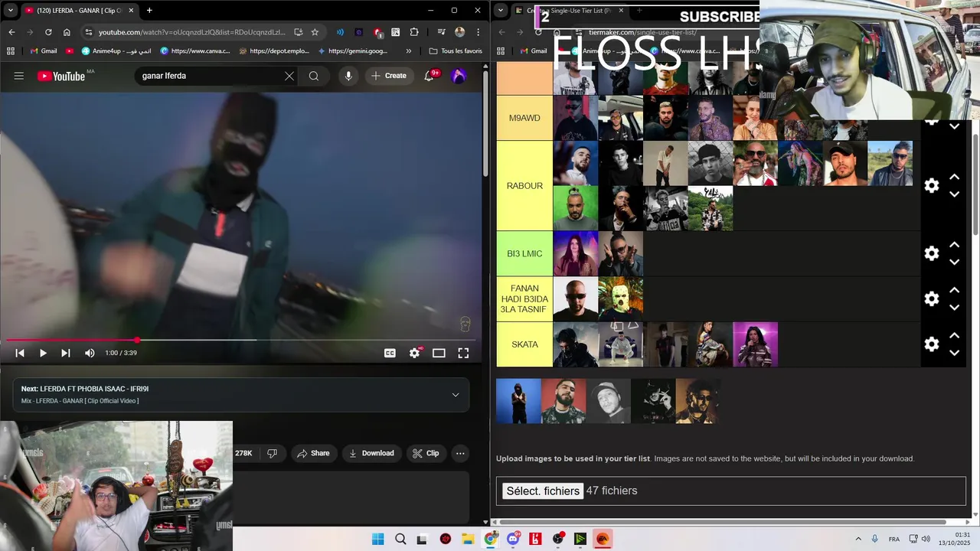The height and width of the screenshot is (551, 980).
Task: Open the Canva bookmark in left browser
Action: tap(197, 51)
